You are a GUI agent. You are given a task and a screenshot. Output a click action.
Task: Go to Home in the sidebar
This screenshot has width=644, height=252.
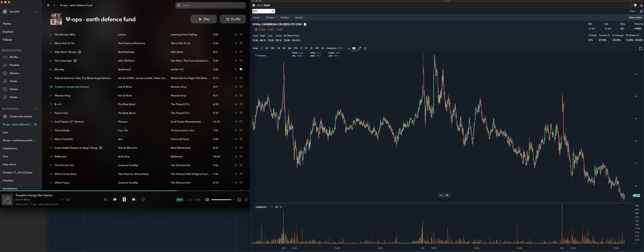tap(7, 24)
